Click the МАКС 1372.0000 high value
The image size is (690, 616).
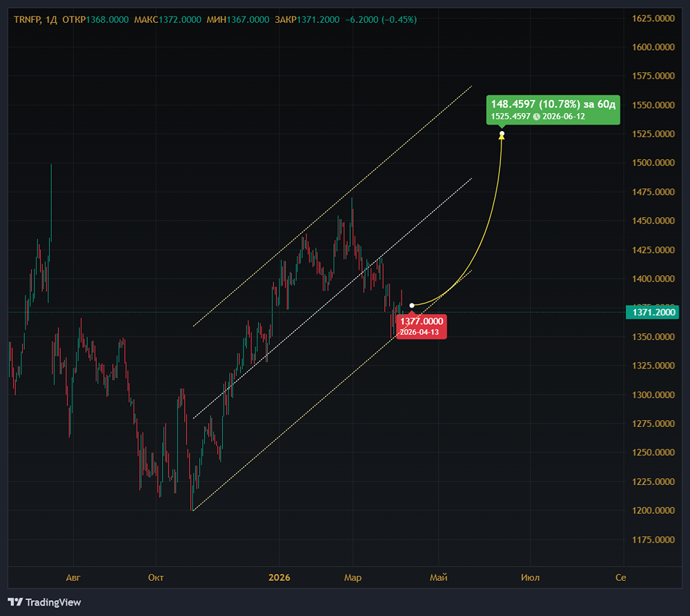point(168,19)
